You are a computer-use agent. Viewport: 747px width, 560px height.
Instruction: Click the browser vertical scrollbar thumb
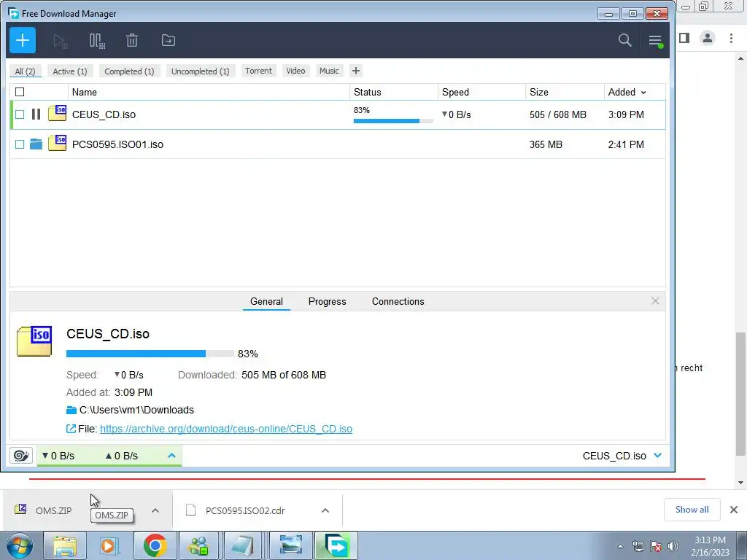point(740,394)
